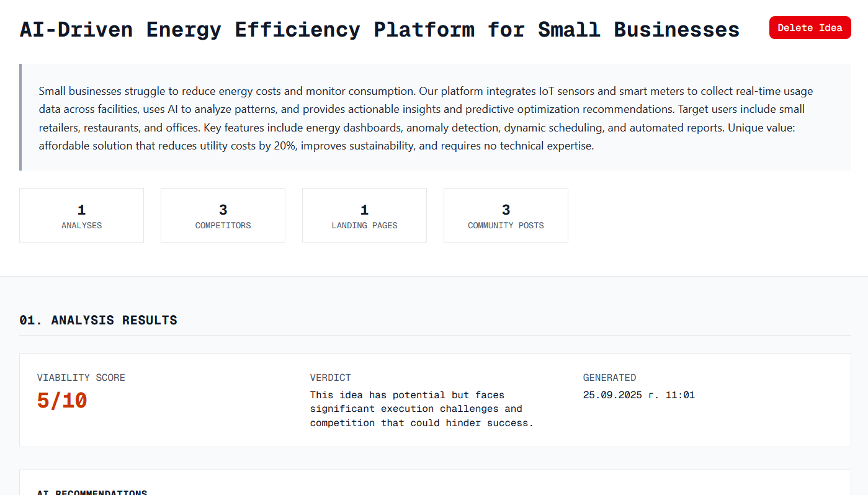Click the number 3 above Community Posts label
Screen dimensions: 868x495
(x=506, y=210)
